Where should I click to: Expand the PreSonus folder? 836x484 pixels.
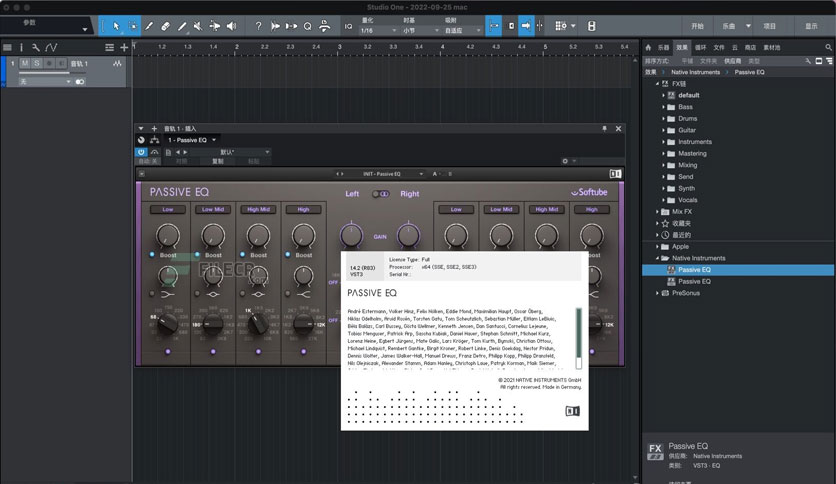coord(657,293)
